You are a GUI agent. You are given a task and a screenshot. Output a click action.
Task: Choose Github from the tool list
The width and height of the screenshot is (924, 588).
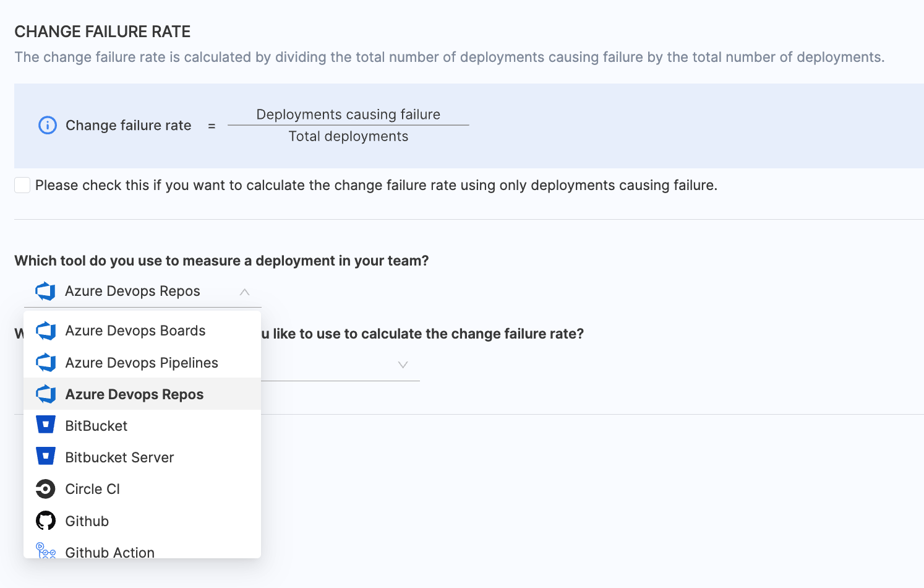click(87, 522)
